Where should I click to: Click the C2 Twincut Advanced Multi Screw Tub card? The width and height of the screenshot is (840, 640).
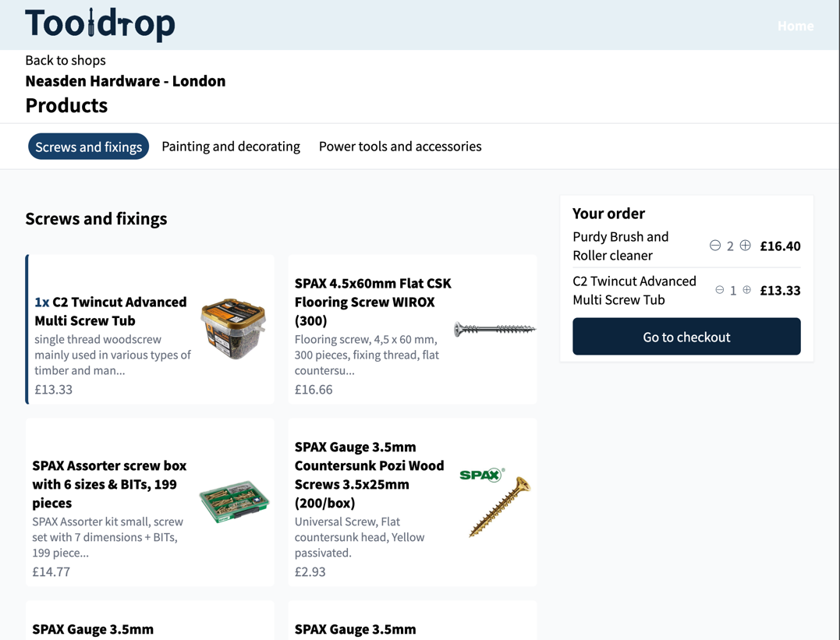(x=150, y=329)
